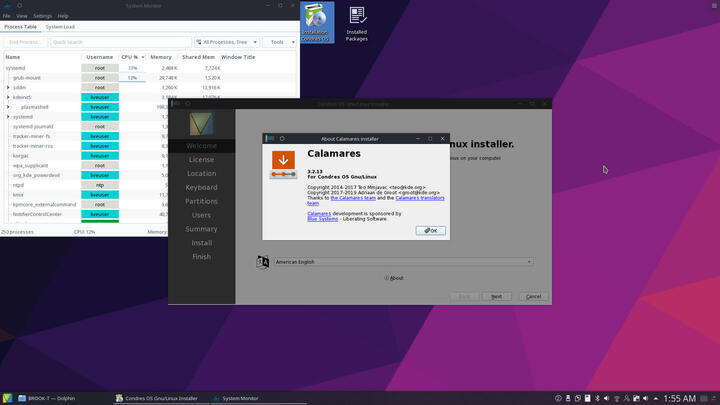Click the Bluetooth tray icon
Viewport: 720px width, 405px height.
click(597, 398)
